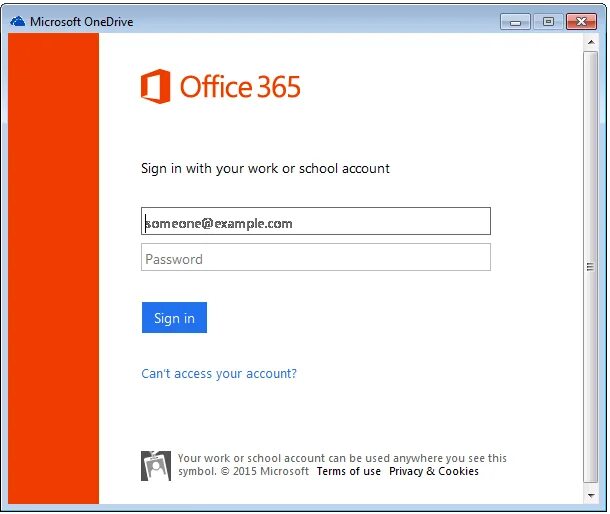610x514 pixels.
Task: Minimize the Microsoft OneDrive window
Action: [x=515, y=22]
